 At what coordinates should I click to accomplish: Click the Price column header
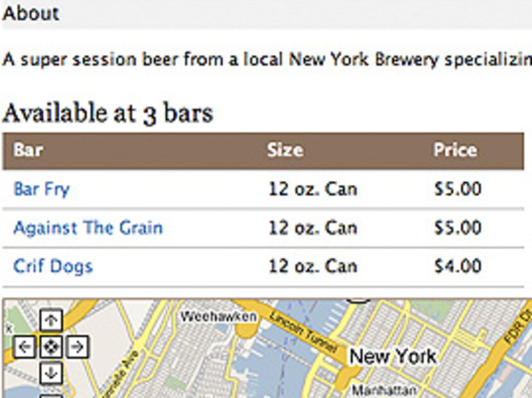455,150
